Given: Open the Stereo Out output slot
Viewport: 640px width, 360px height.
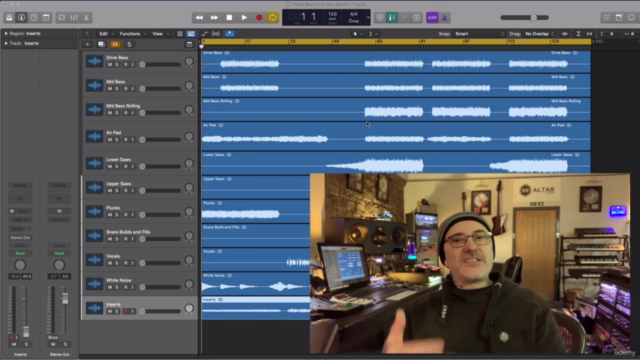Looking at the screenshot, I should (x=20, y=237).
